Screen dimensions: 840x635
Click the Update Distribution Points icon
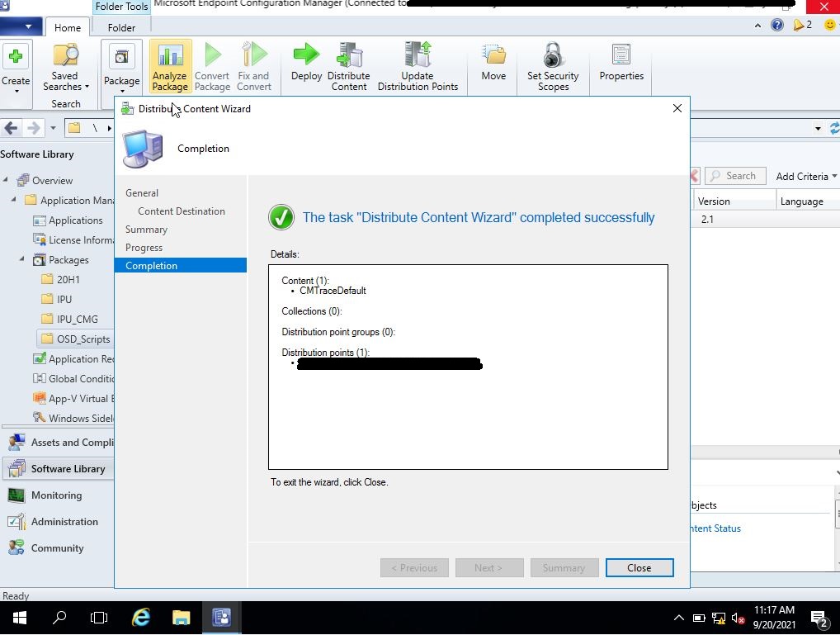417,64
